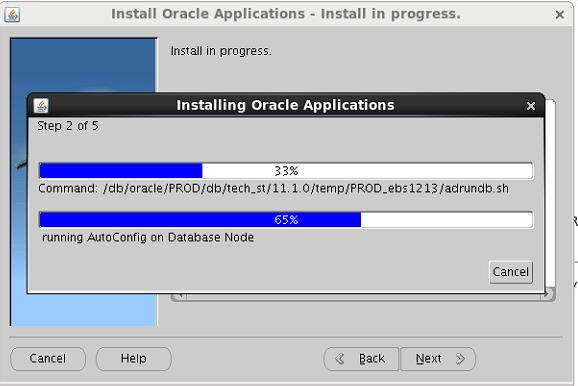The height and width of the screenshot is (386, 578).
Task: Cancel the installation in the progress dialog
Action: tap(511, 272)
